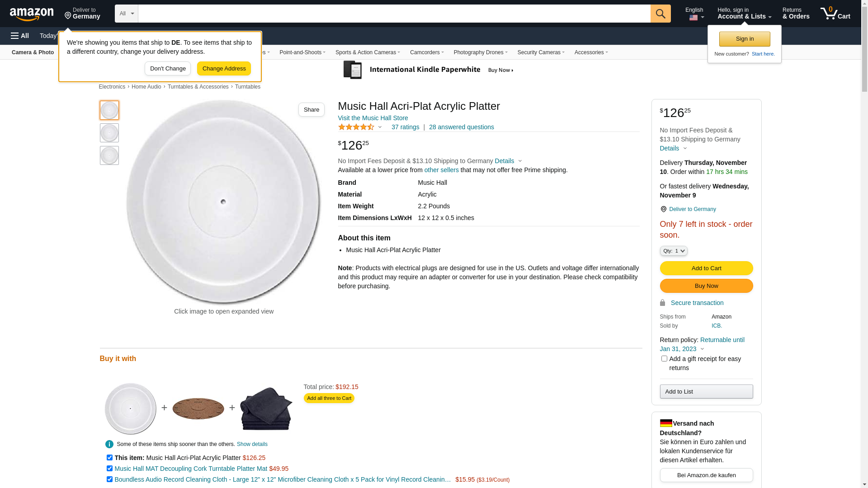The width and height of the screenshot is (868, 488).
Task: Click the Amazon logo
Action: pyautogui.click(x=32, y=14)
